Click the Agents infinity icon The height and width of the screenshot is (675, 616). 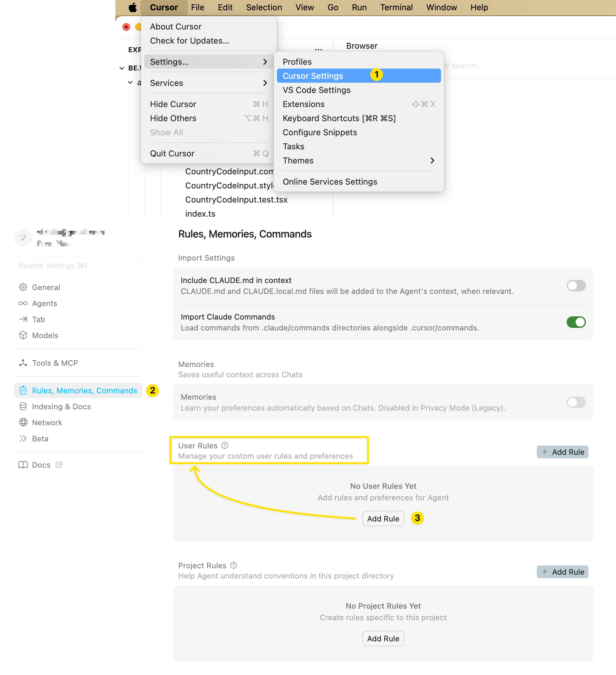(23, 303)
